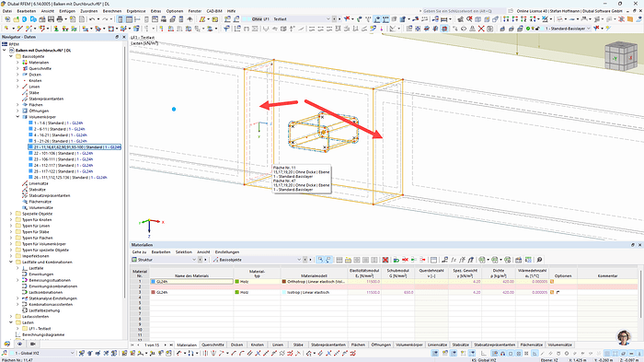Switch to the Volumenkörper table tab
644x362 pixels.
pyautogui.click(x=409, y=344)
